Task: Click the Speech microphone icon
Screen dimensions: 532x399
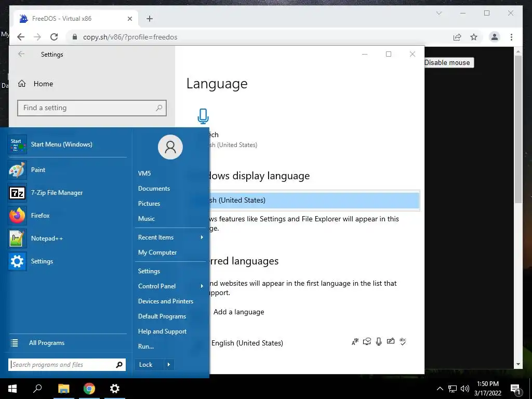Action: (203, 116)
